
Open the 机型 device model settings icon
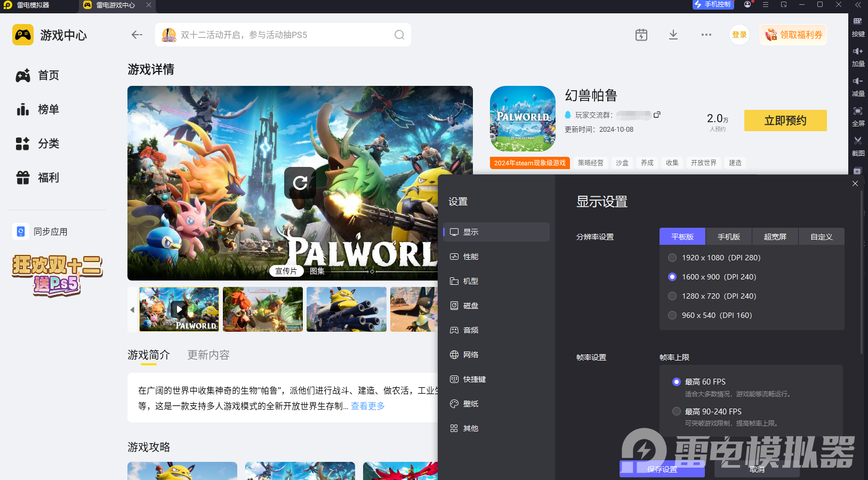point(454,281)
